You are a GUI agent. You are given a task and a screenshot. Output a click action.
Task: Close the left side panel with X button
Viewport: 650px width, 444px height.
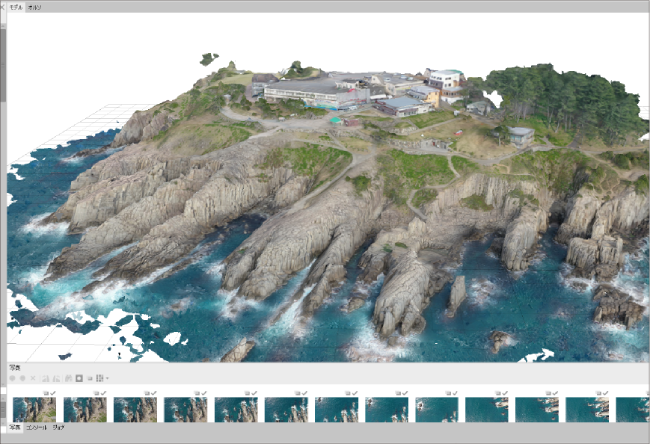[x=3, y=6]
